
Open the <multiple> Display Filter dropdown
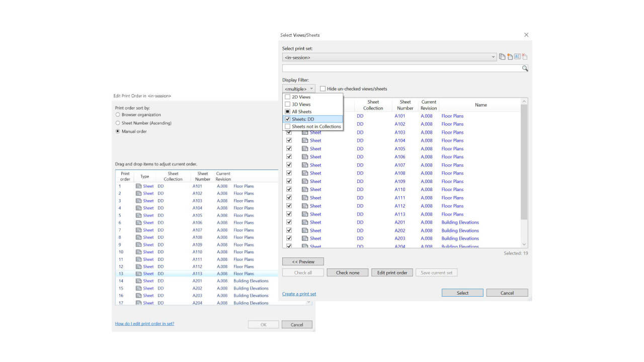(299, 88)
